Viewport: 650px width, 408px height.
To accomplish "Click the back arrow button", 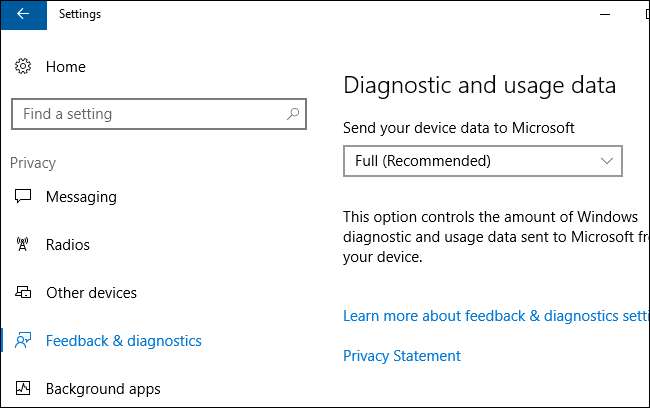I will [23, 15].
